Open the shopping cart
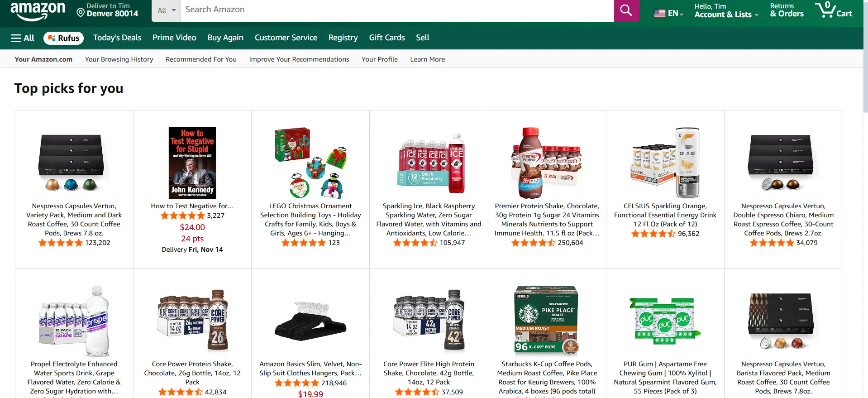 [834, 10]
